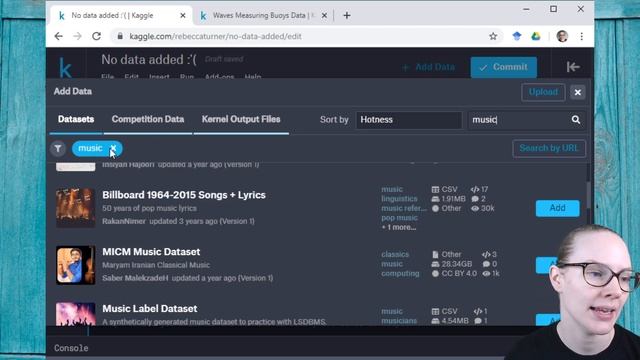Click the browser forward arrow
Screen dimensions: 640x360
coord(77,36)
